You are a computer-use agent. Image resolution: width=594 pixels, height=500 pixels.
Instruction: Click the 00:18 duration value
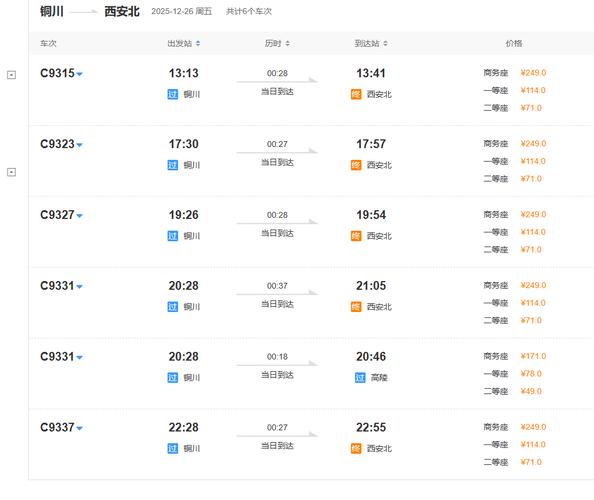pos(277,357)
